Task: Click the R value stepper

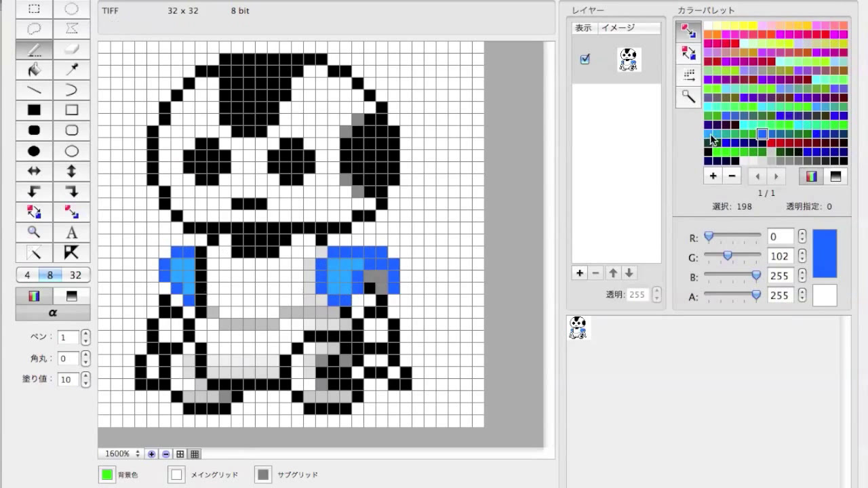Action: tap(802, 237)
